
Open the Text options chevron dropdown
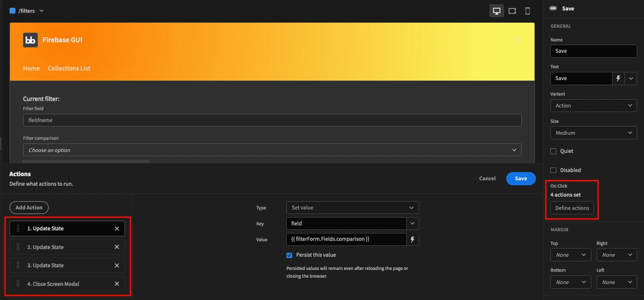click(631, 78)
